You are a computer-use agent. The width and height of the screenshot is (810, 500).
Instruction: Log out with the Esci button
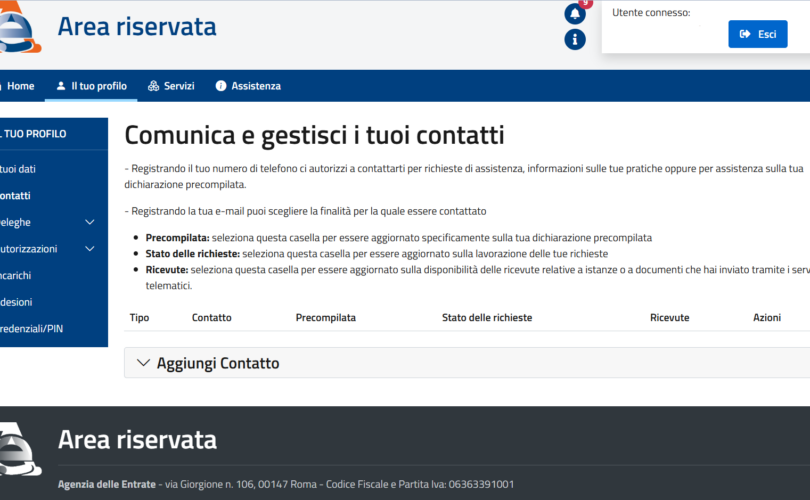pyautogui.click(x=757, y=34)
